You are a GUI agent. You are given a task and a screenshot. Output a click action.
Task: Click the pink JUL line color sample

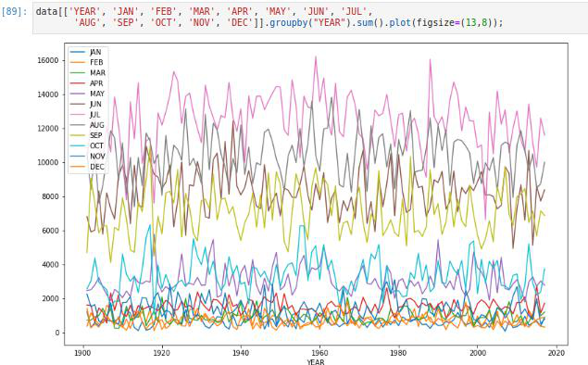[77, 115]
